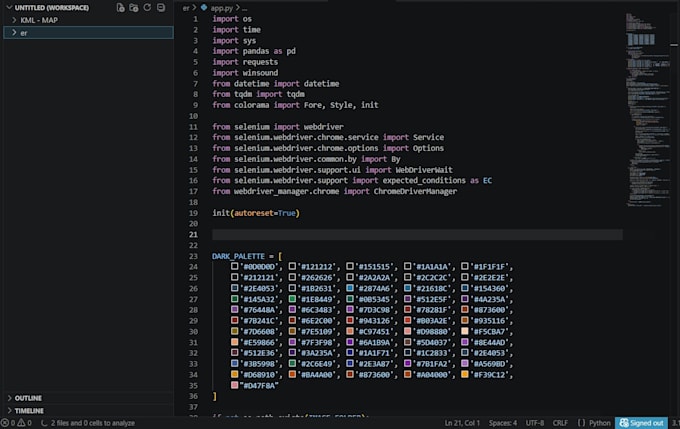Collapse all folders with the collapse icon
Image resolution: width=680 pixels, height=429 pixels.
click(161, 8)
